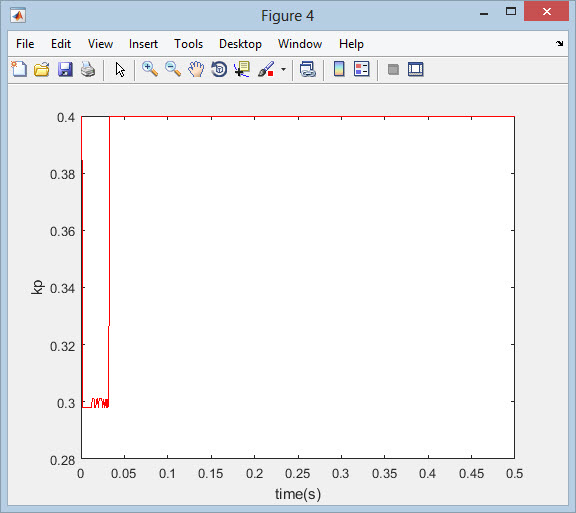Viewport: 576px width, 513px height.
Task: Open the Insert menu
Action: pos(143,44)
